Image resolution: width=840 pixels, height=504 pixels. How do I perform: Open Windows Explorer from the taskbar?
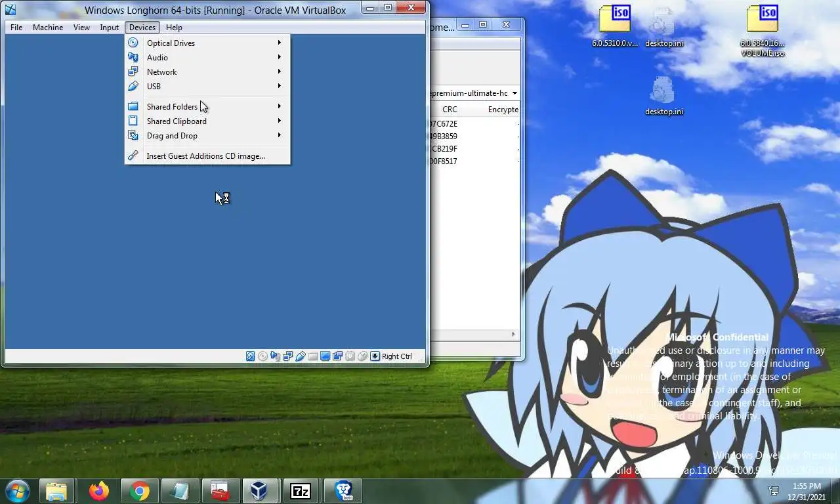point(56,491)
